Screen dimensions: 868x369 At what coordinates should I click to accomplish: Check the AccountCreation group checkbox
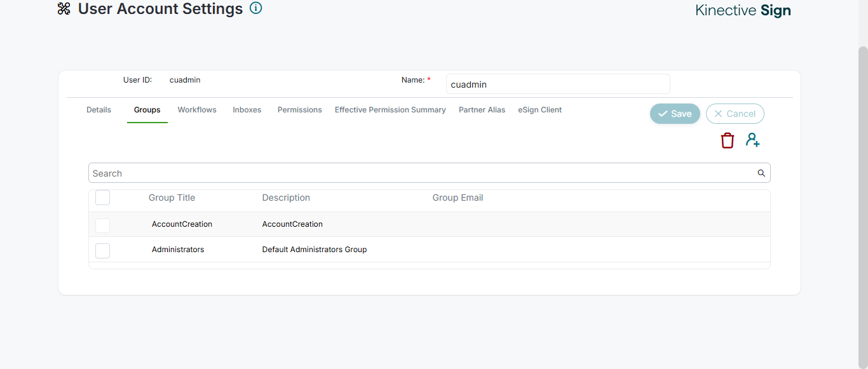click(x=102, y=225)
